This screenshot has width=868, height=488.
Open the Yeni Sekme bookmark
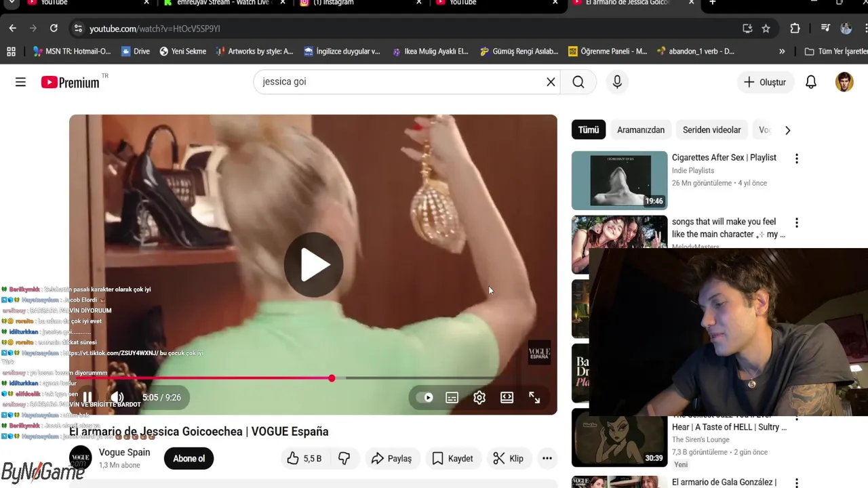[182, 51]
